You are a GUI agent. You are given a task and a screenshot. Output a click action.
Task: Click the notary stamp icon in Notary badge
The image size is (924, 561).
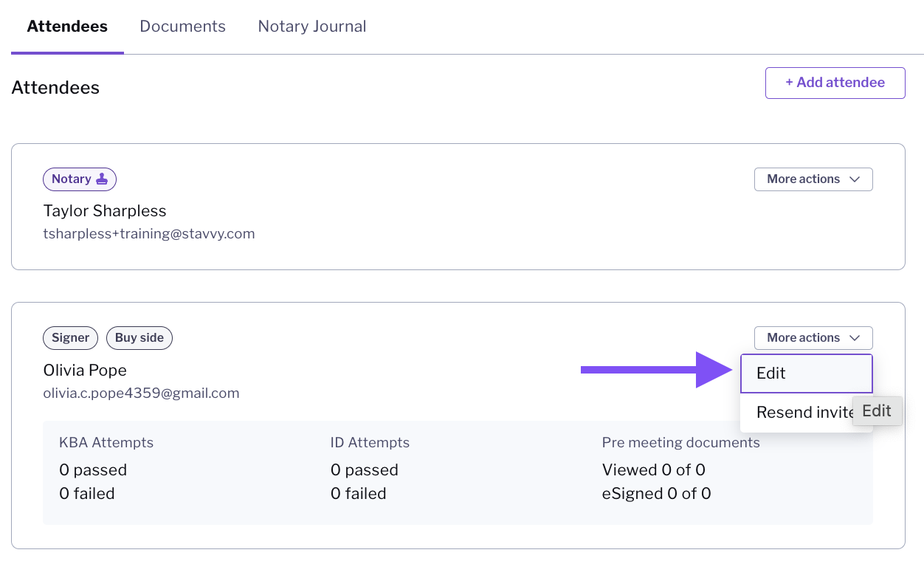pos(102,179)
